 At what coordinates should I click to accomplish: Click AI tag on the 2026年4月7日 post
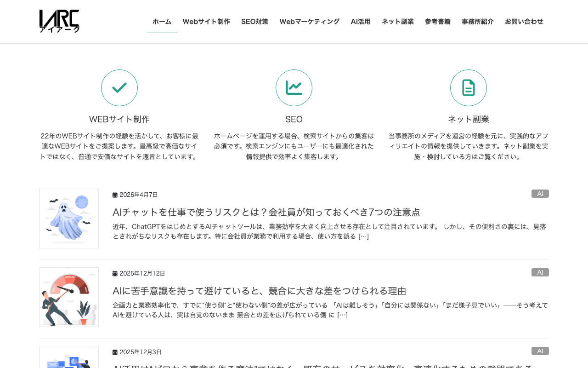tap(540, 194)
